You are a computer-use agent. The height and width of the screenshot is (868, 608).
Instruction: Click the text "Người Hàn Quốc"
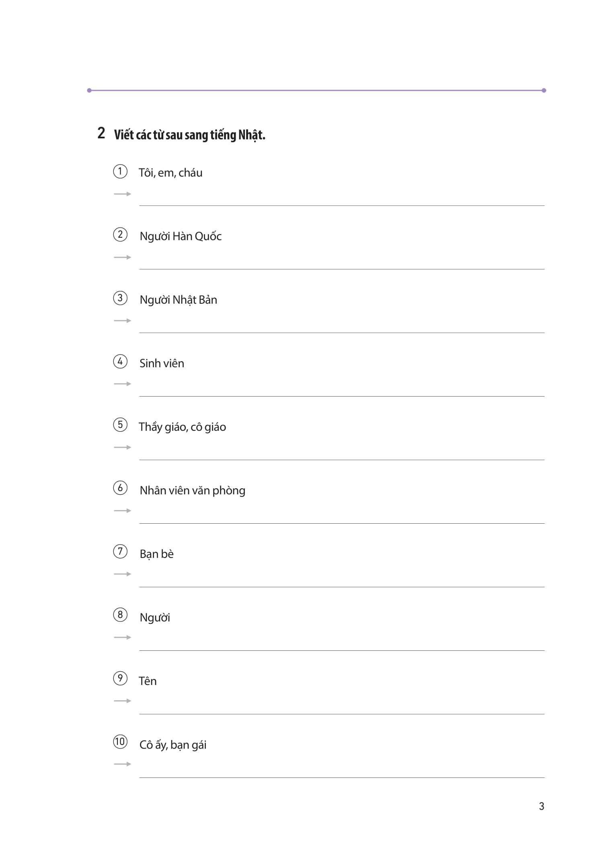tap(181, 236)
